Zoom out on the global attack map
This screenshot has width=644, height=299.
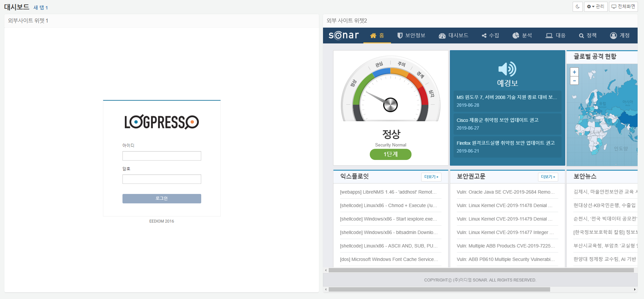pos(574,80)
